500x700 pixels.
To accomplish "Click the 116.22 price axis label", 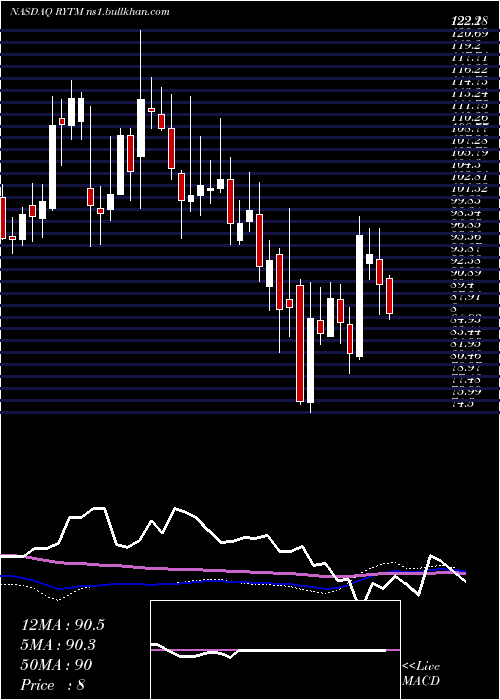I will 469,70.
